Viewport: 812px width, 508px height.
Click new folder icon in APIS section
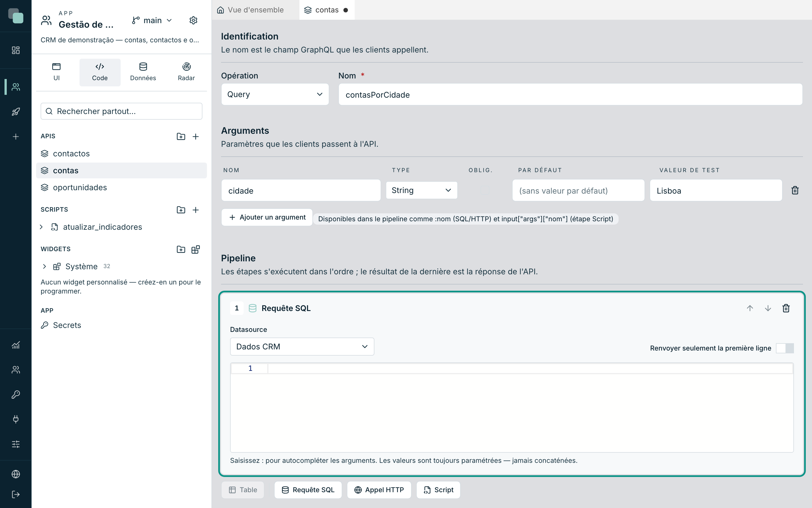click(181, 136)
